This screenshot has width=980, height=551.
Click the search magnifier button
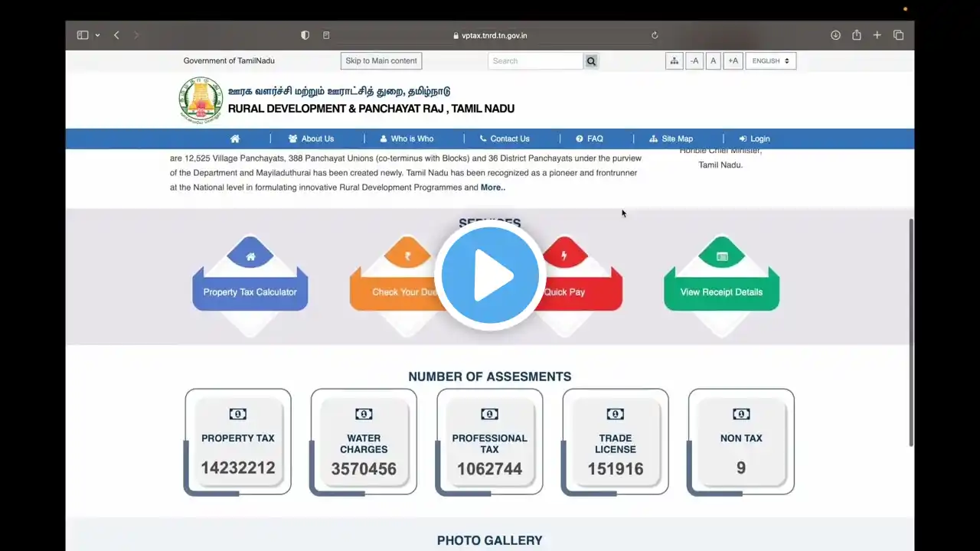[591, 61]
